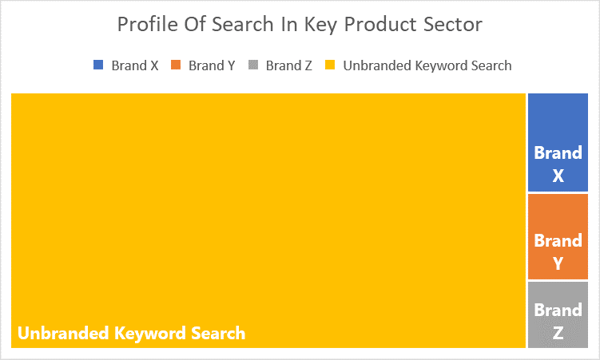Click the white 'Brand X' data label

[x=558, y=164]
